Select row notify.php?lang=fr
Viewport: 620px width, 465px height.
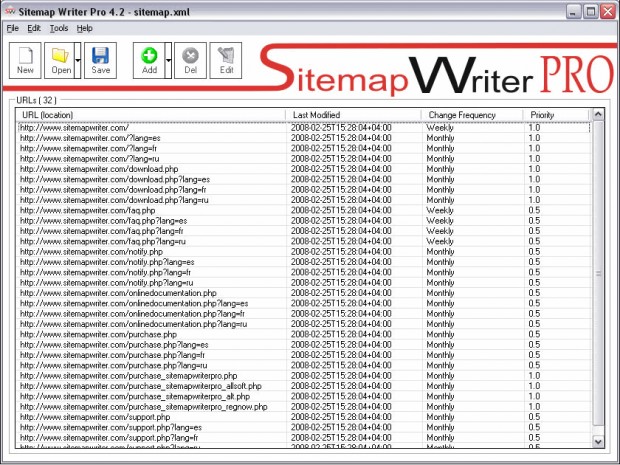(x=304, y=272)
